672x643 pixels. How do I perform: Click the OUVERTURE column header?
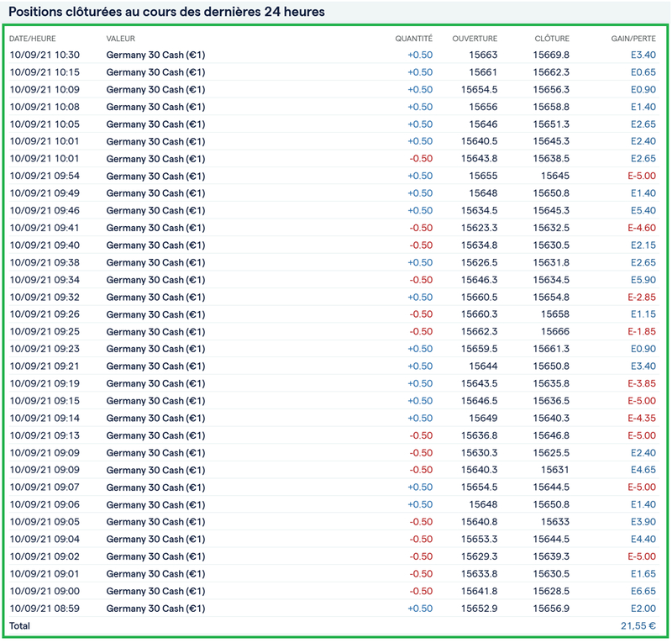click(x=475, y=39)
